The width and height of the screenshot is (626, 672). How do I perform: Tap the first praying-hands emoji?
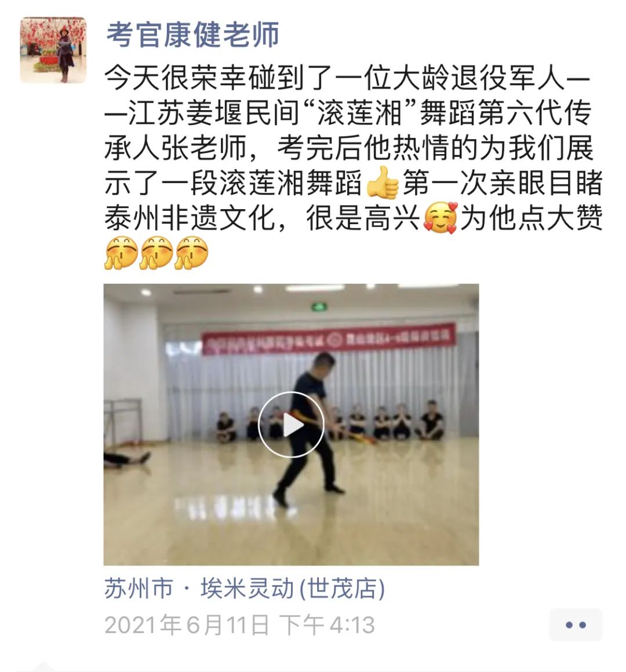(121, 253)
